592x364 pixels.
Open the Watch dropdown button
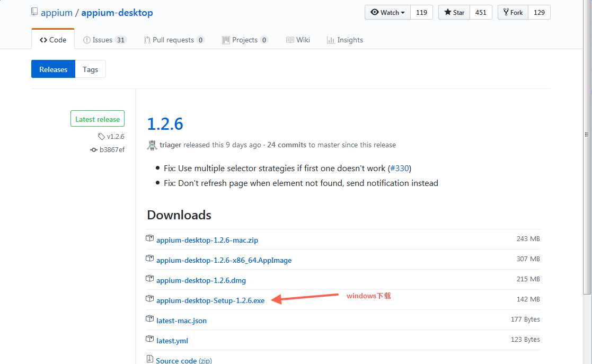click(387, 13)
